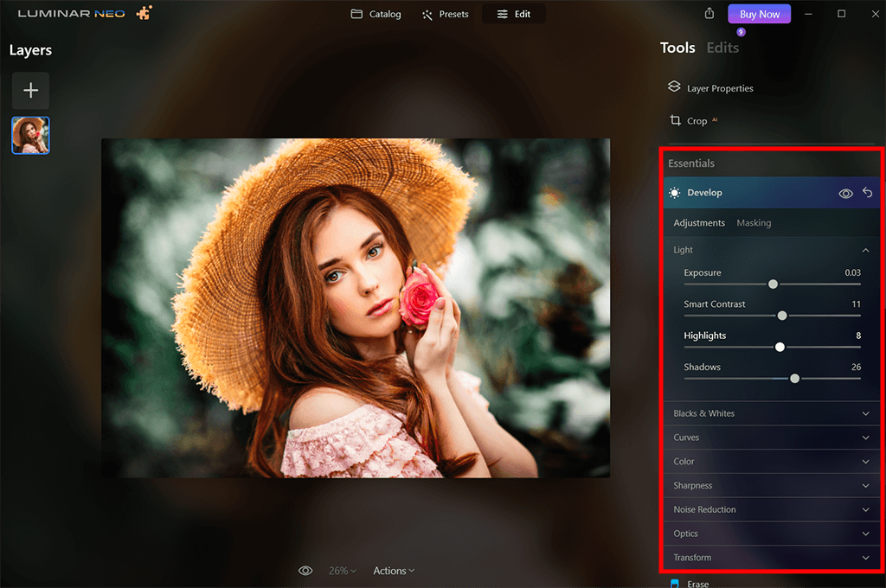
Task: Reset Develop adjustments with undo arrow
Action: (x=867, y=193)
